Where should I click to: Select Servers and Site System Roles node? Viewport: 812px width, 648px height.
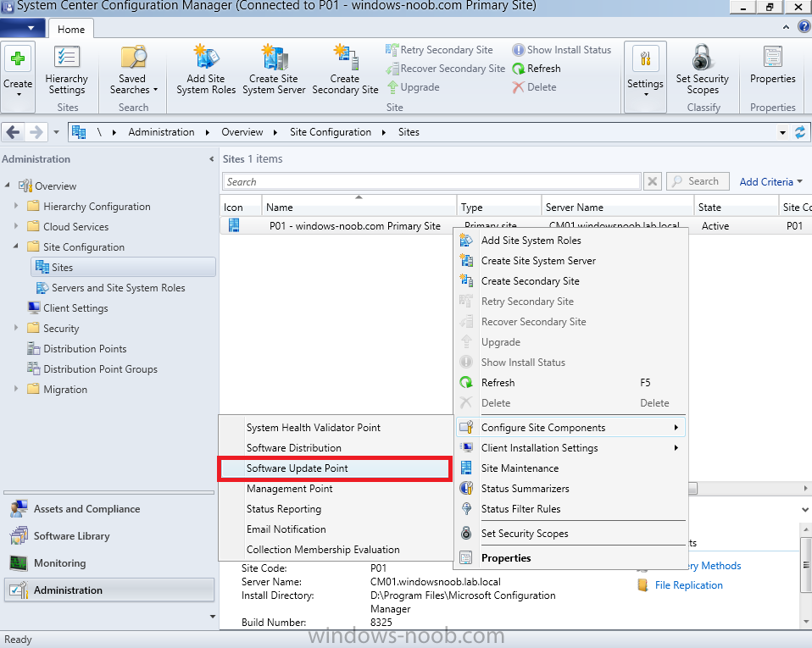(118, 288)
